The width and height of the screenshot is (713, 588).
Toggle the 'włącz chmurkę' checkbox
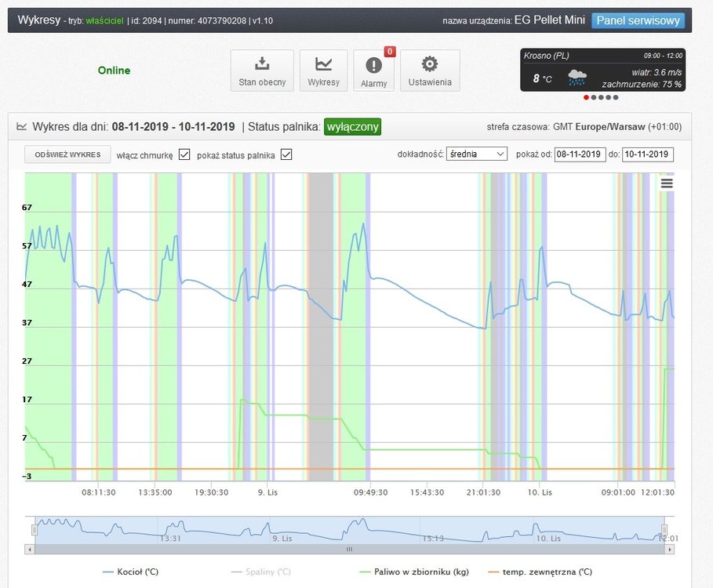184,154
